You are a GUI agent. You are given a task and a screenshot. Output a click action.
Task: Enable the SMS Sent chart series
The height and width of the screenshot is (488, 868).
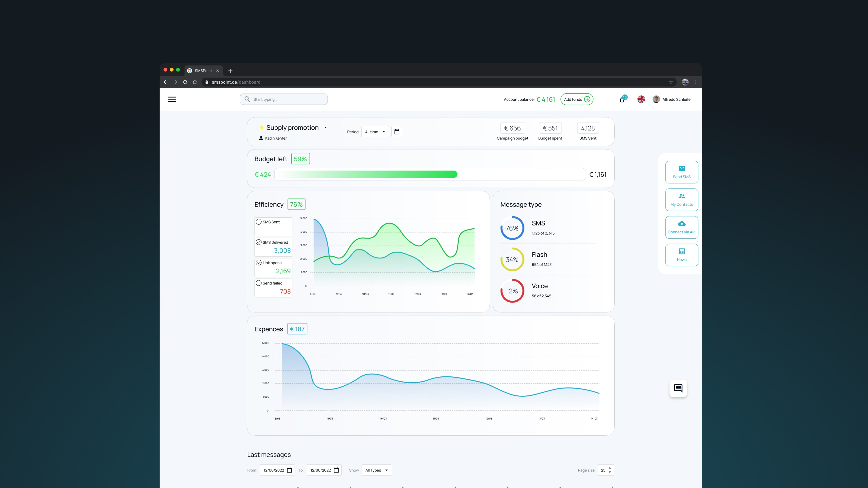(259, 222)
